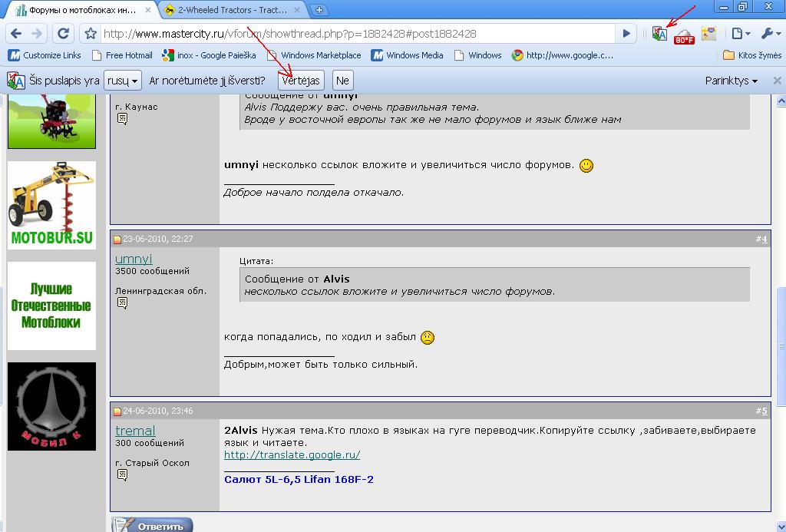Viewport: 786px width, 532px height.
Task: Select the Форумы о мотоблоках tab
Action: (82, 9)
